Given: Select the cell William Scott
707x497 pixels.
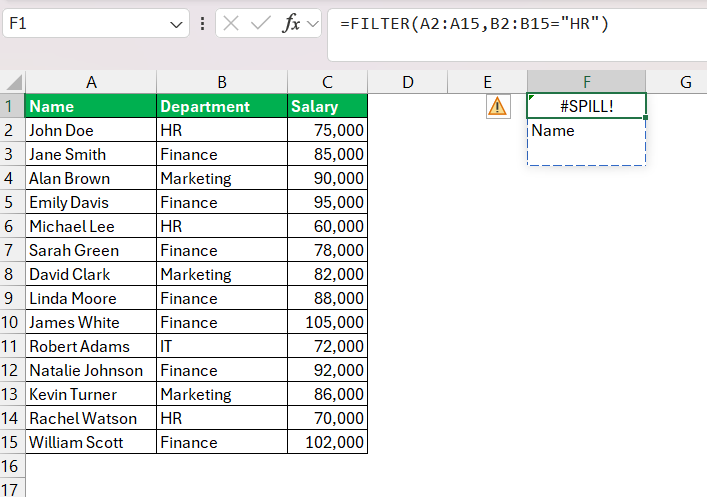Looking at the screenshot, I should (91, 442).
